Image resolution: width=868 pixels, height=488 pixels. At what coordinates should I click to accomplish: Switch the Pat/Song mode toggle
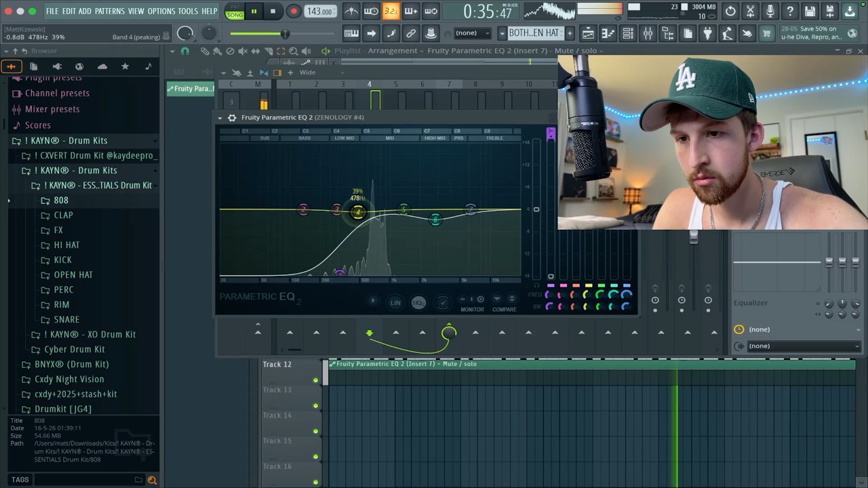(x=235, y=11)
